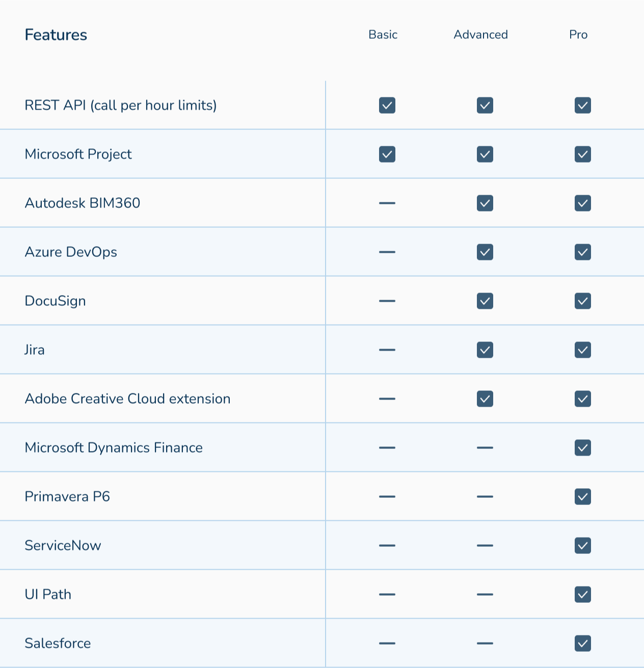This screenshot has width=644, height=668.
Task: Click the Pro checkmark for DocuSign
Action: pyautogui.click(x=582, y=301)
